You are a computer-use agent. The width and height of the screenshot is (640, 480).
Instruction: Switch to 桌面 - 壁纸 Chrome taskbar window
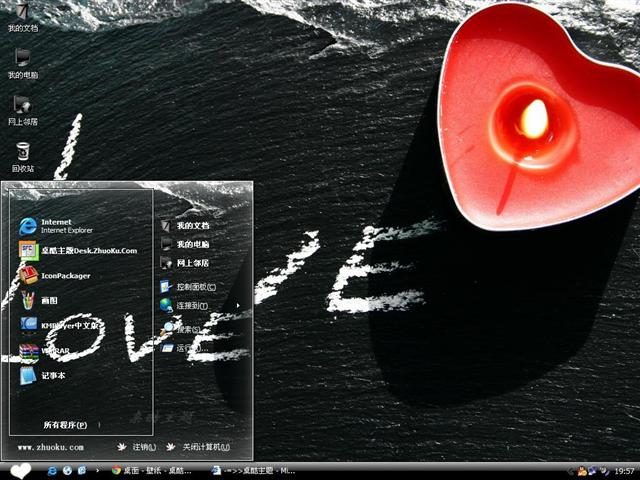(152, 471)
